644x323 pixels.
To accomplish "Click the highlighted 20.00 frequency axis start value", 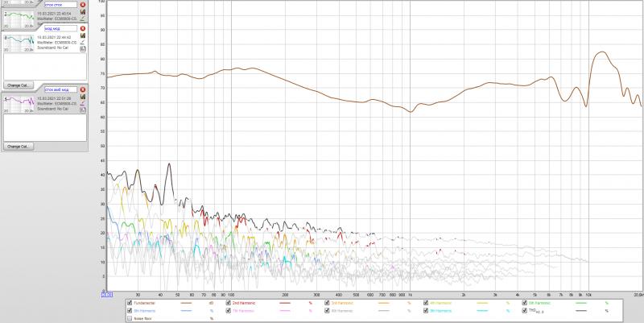I will point(107,295).
